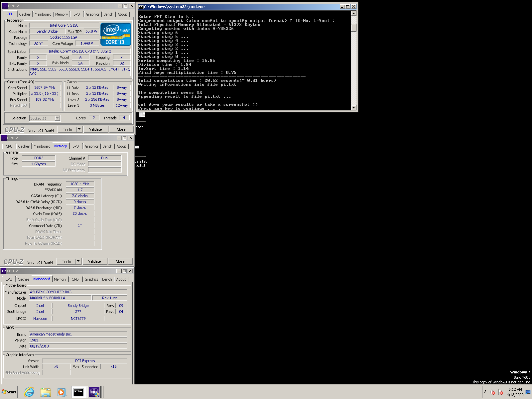Click Close button in top CPU-Z window
532x399 pixels.
[121, 129]
